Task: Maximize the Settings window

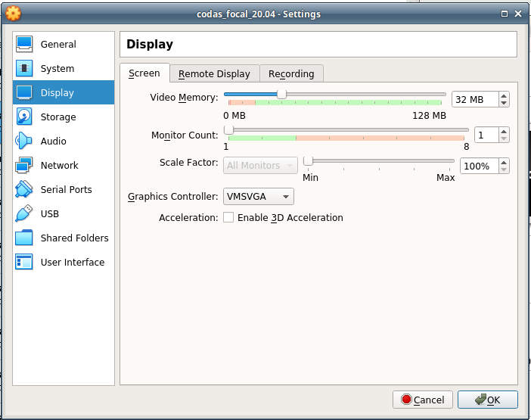Action: click(505, 14)
